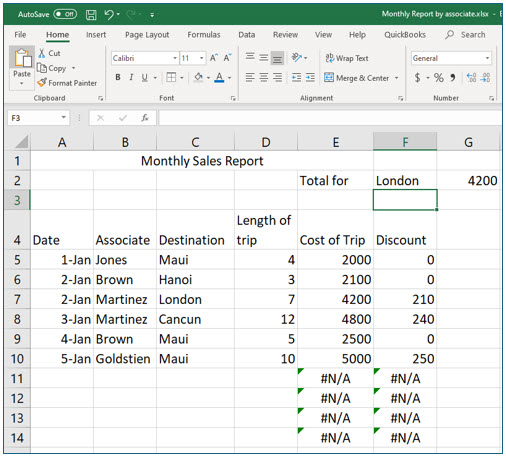Viewport: 506px width, 456px height.
Task: Click Align Right icon
Action: [277, 78]
